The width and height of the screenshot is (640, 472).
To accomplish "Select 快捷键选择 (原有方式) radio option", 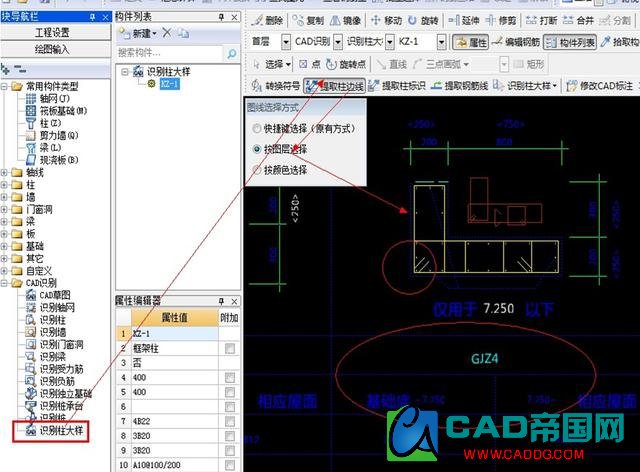I will coord(256,129).
